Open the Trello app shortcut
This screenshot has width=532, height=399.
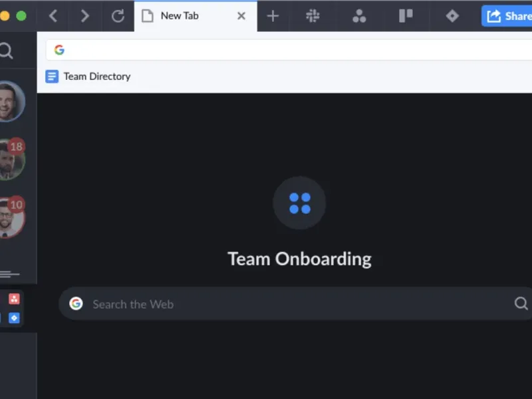click(x=406, y=16)
